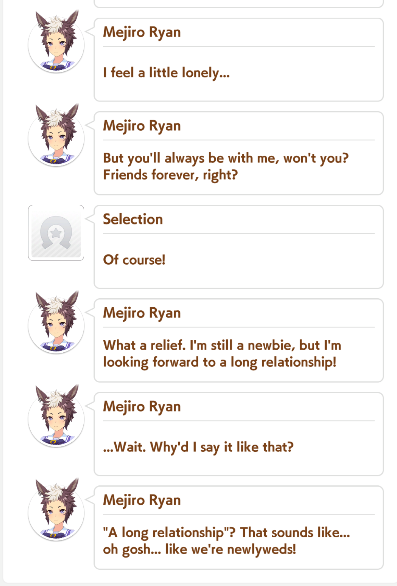
Task: Click the "Of course!" selection response
Action: tap(134, 260)
